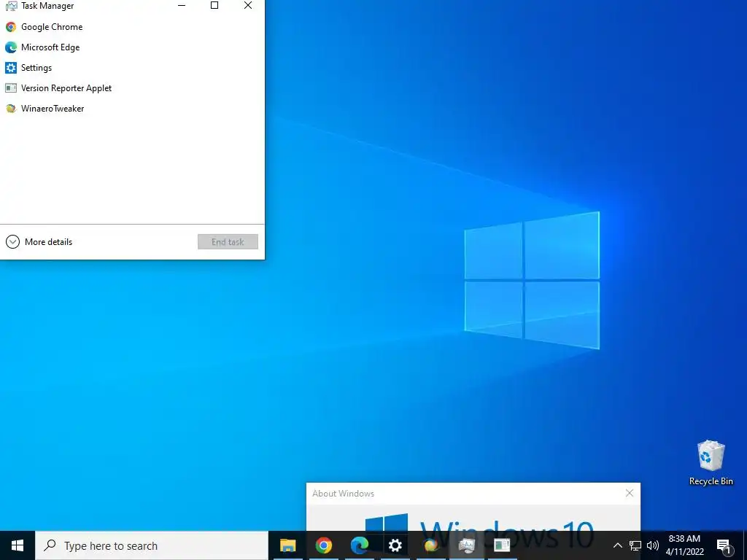Open Google Chrome from the taskbar
Image resolution: width=747 pixels, height=560 pixels.
click(x=323, y=545)
